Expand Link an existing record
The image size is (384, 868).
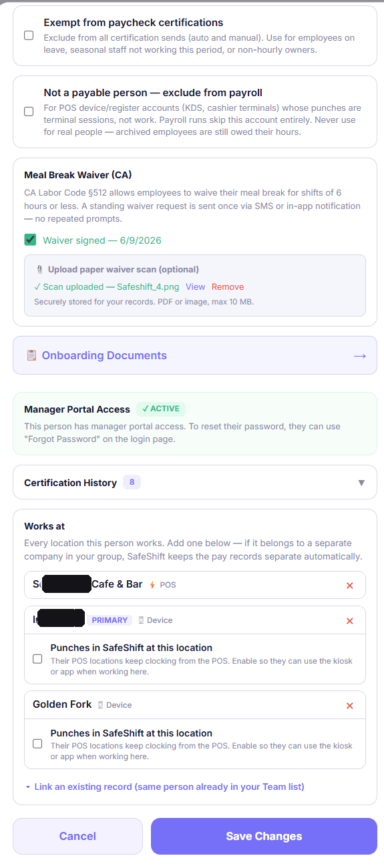click(164, 787)
